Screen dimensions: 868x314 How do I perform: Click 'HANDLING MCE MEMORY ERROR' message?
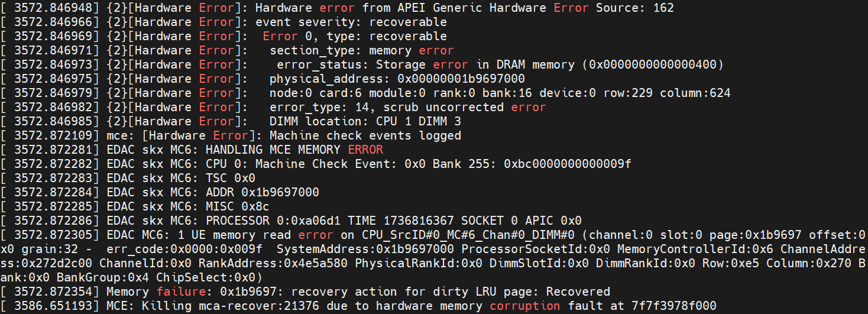294,150
